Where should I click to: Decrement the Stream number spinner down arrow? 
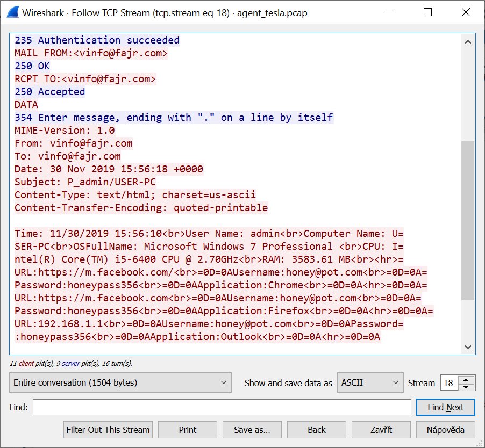(466, 387)
